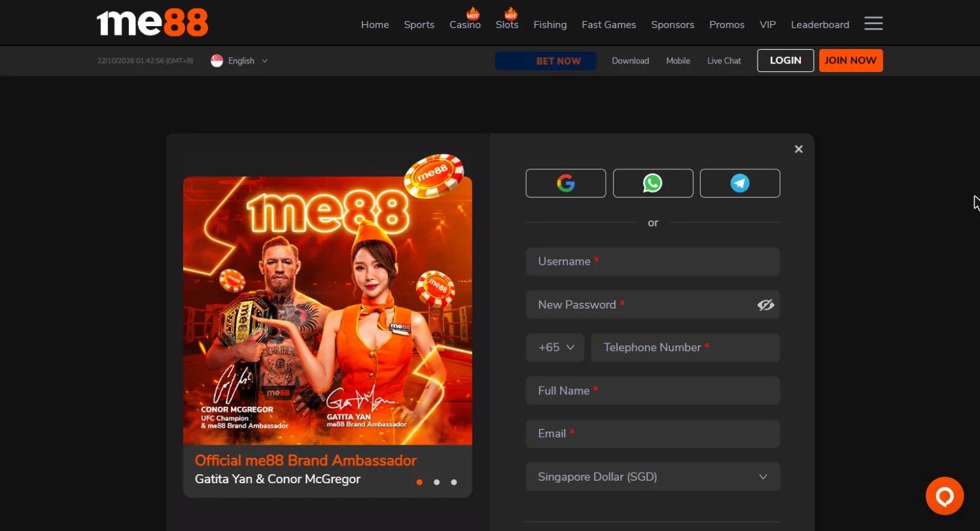
Task: Open the orange chat bubble widget
Action: (945, 496)
